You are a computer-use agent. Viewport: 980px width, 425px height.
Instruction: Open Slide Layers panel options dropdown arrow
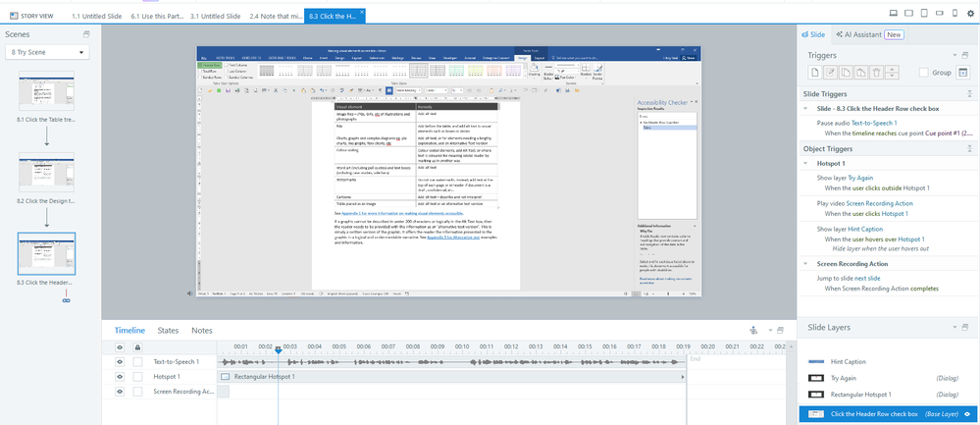(955, 328)
